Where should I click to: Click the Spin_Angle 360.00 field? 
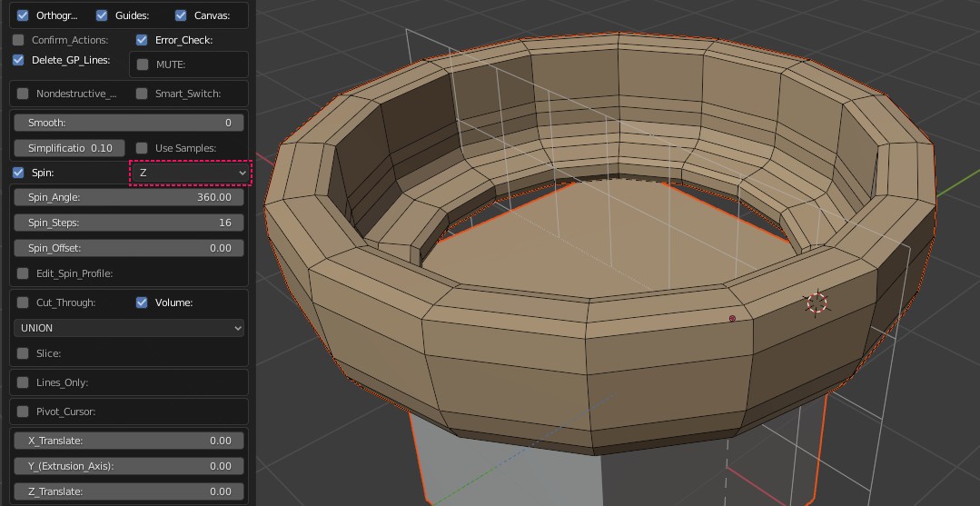tap(129, 197)
